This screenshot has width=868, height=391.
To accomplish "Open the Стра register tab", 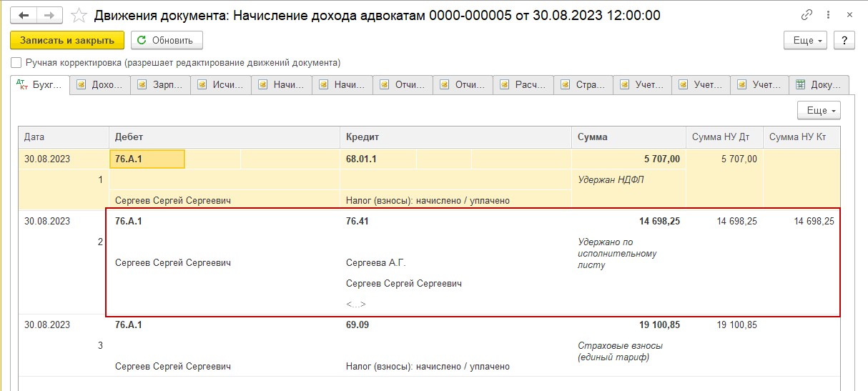I will [583, 85].
